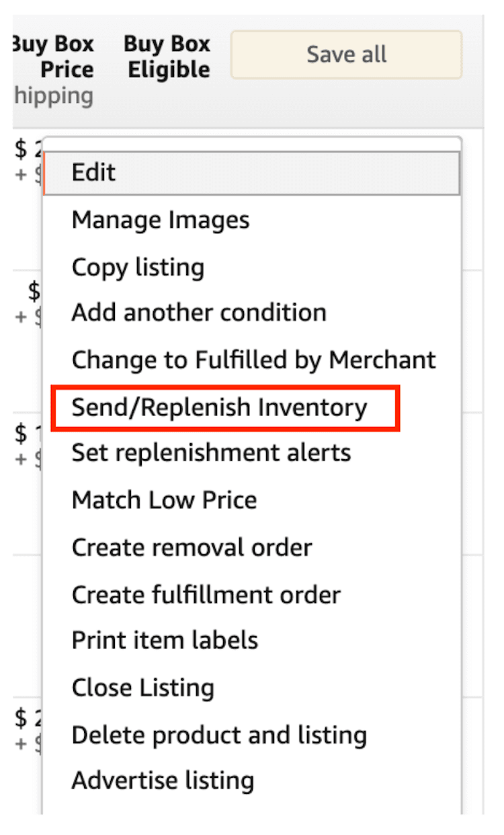Select Advertise listing option
This screenshot has height=835, width=504.
click(x=163, y=781)
